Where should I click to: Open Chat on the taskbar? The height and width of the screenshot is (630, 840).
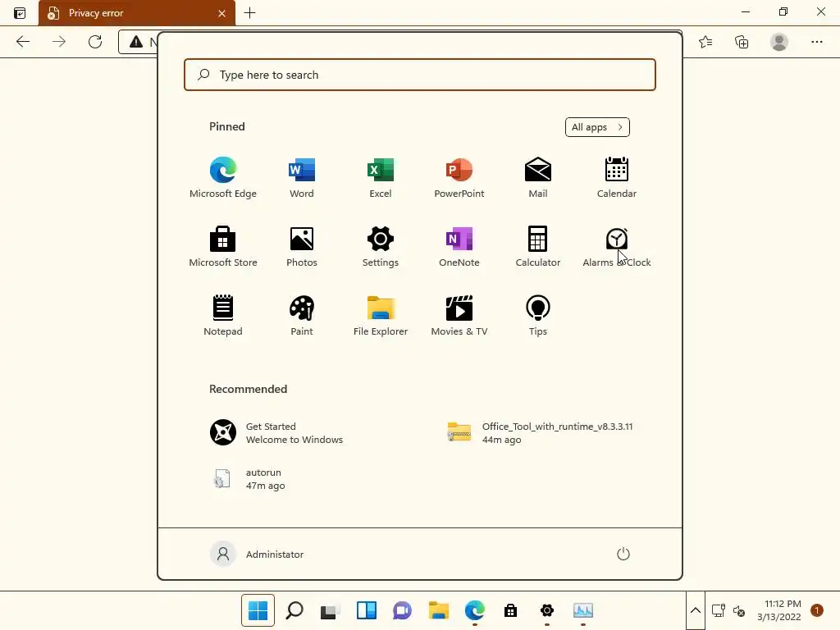pyautogui.click(x=402, y=610)
